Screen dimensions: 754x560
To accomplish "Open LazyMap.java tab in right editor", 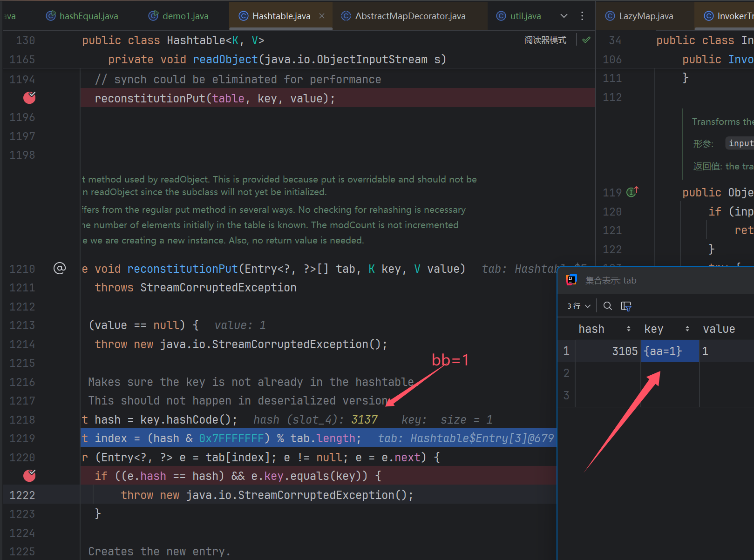I will pyautogui.click(x=639, y=16).
